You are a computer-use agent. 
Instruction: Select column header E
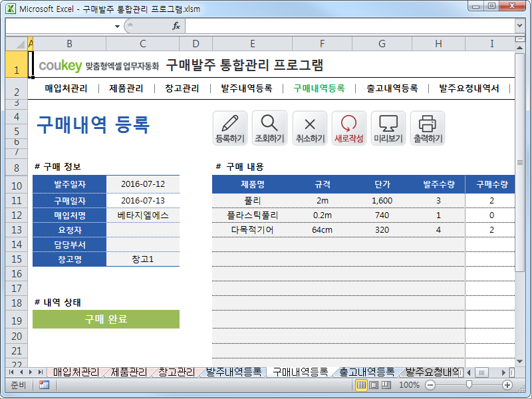pyautogui.click(x=253, y=44)
